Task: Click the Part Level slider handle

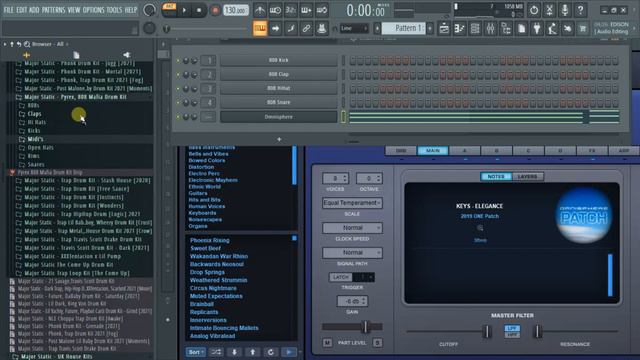Action: coord(365,327)
